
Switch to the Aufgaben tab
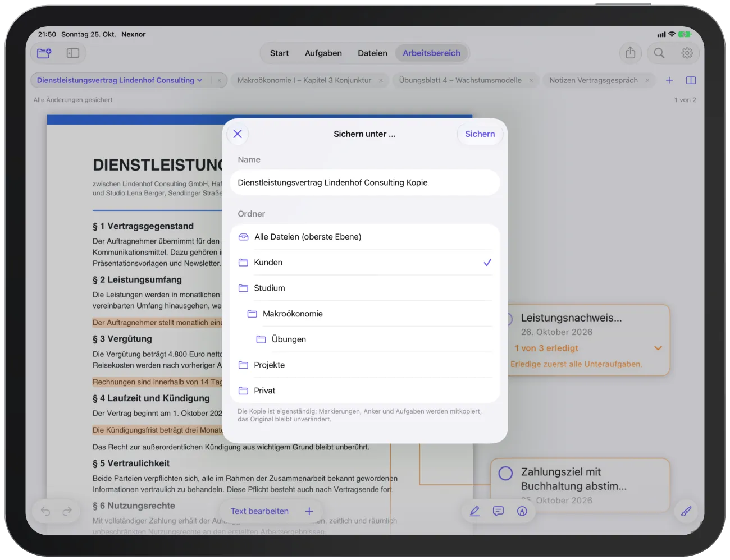tap(323, 53)
